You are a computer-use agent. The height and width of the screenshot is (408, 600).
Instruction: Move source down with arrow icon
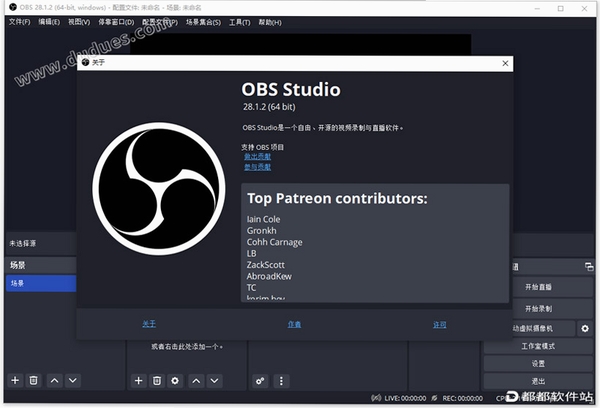214,380
